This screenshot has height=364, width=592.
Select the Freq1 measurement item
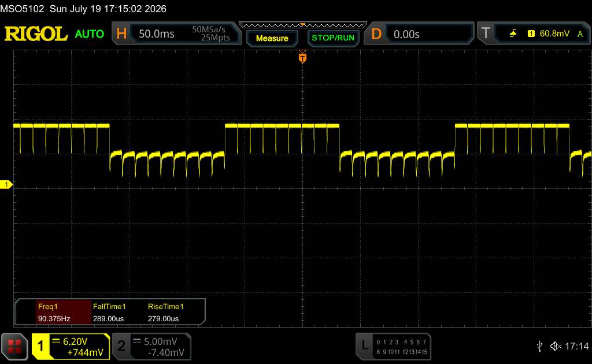(47, 307)
